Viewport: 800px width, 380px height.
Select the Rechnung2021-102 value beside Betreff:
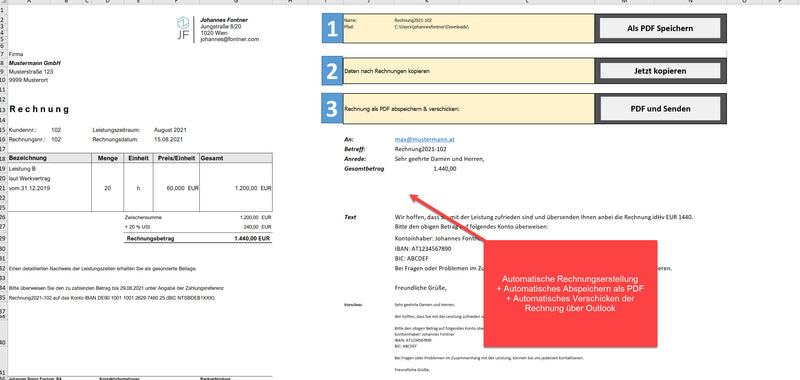pyautogui.click(x=420, y=149)
